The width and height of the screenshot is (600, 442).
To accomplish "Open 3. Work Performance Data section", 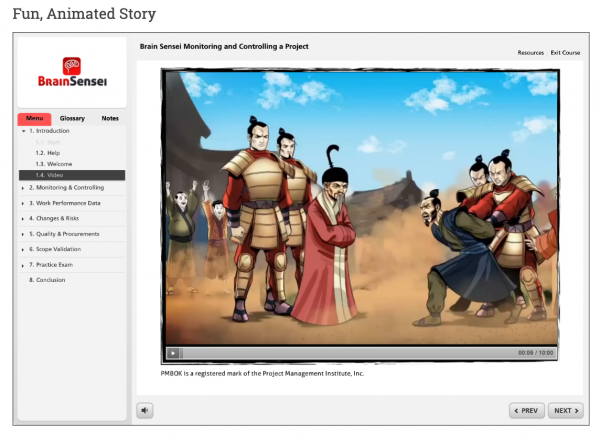I will 65,203.
